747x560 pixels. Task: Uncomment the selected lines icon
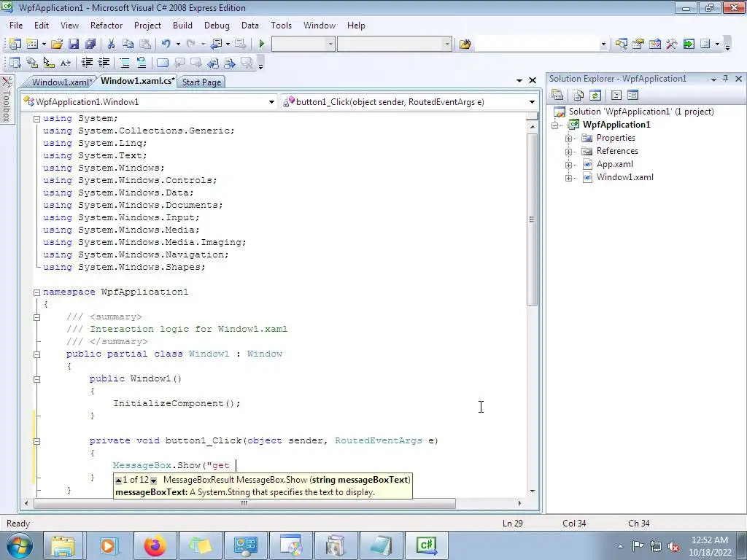[142, 63]
